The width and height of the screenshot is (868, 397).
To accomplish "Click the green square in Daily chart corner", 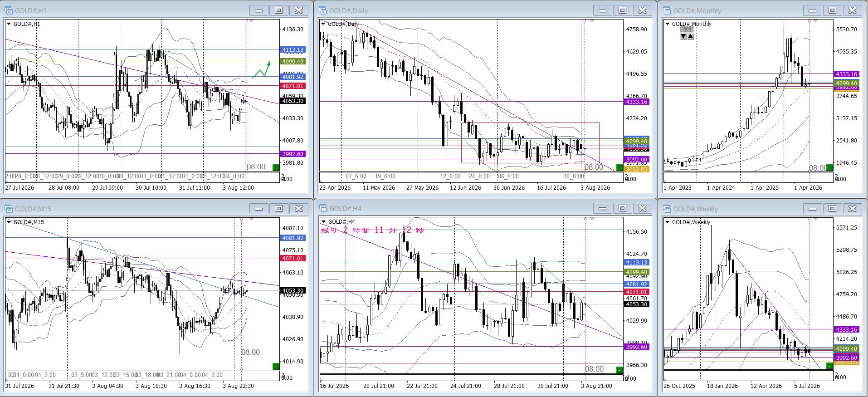I will pyautogui.click(x=619, y=168).
